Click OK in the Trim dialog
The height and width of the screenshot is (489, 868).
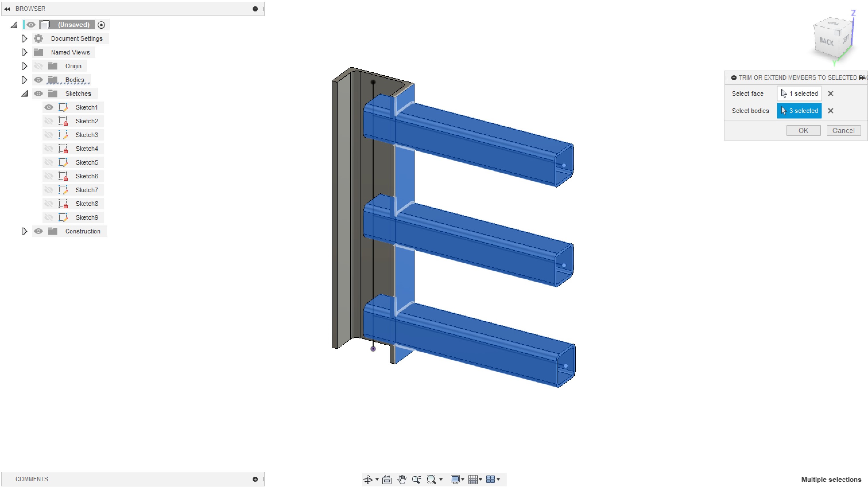(x=803, y=131)
